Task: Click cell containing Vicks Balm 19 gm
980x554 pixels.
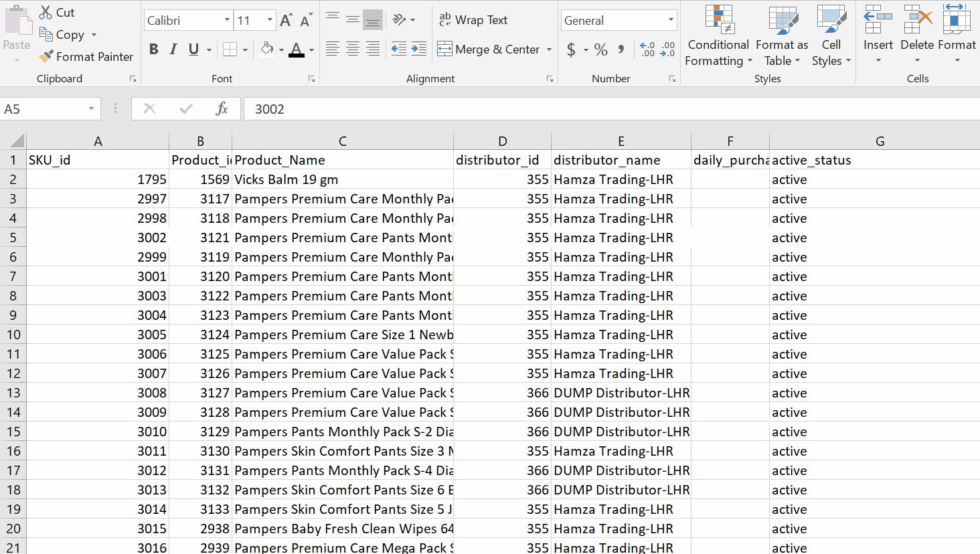Action: coord(343,179)
